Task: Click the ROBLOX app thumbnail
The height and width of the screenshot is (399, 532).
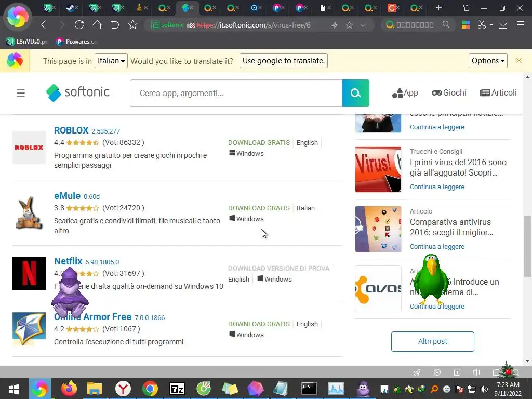Action: coord(29,148)
